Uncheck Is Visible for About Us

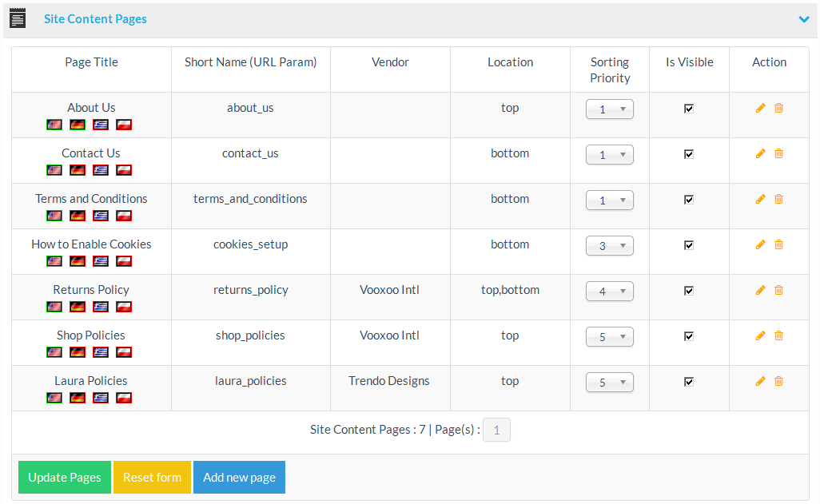(689, 109)
